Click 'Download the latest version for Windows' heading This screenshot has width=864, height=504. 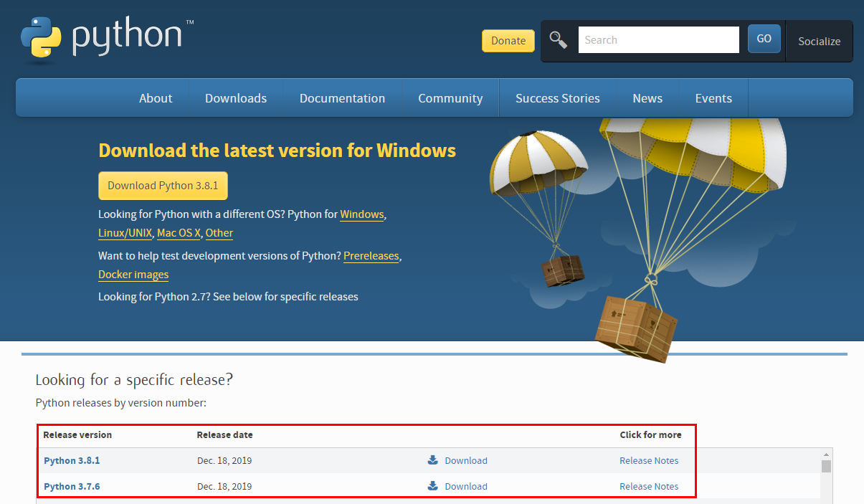(x=277, y=151)
